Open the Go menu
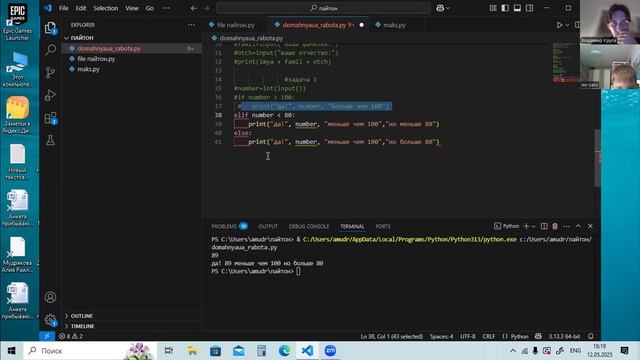The height and width of the screenshot is (360, 640). click(150, 8)
